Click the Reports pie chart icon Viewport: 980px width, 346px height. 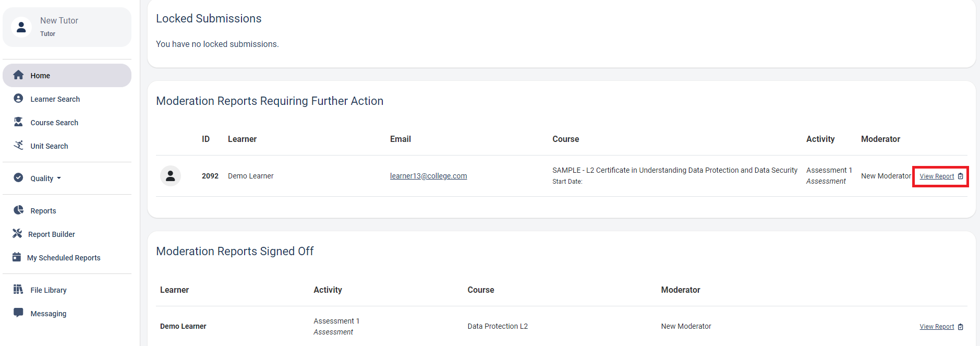click(18, 210)
